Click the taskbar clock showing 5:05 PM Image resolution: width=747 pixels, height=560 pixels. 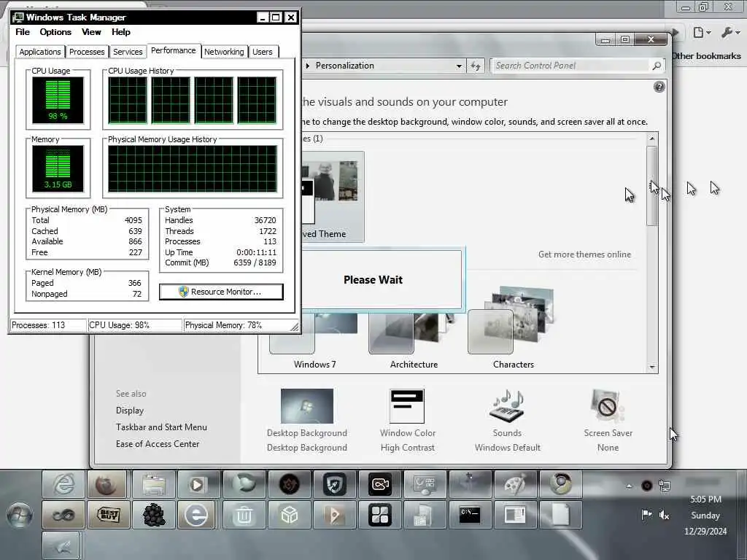tap(705, 499)
